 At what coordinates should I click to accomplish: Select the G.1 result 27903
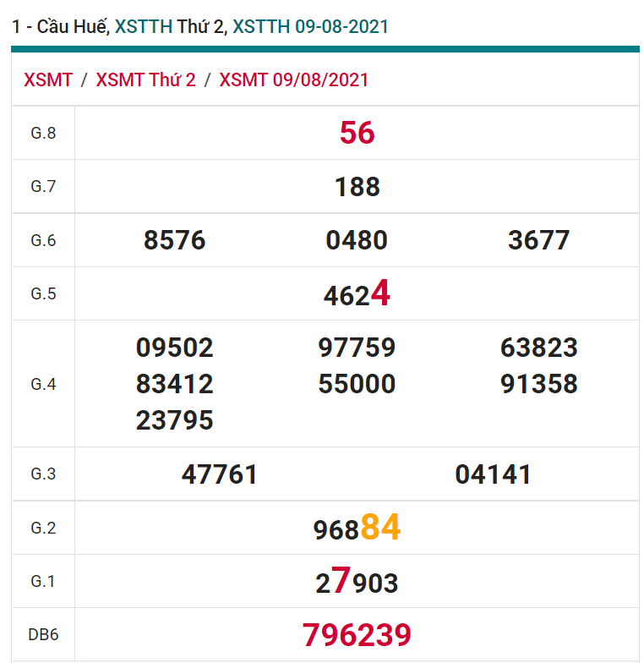(357, 582)
